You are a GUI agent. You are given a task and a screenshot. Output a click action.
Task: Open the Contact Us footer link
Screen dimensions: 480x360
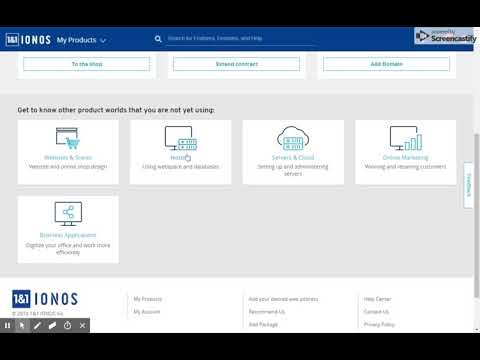click(376, 312)
